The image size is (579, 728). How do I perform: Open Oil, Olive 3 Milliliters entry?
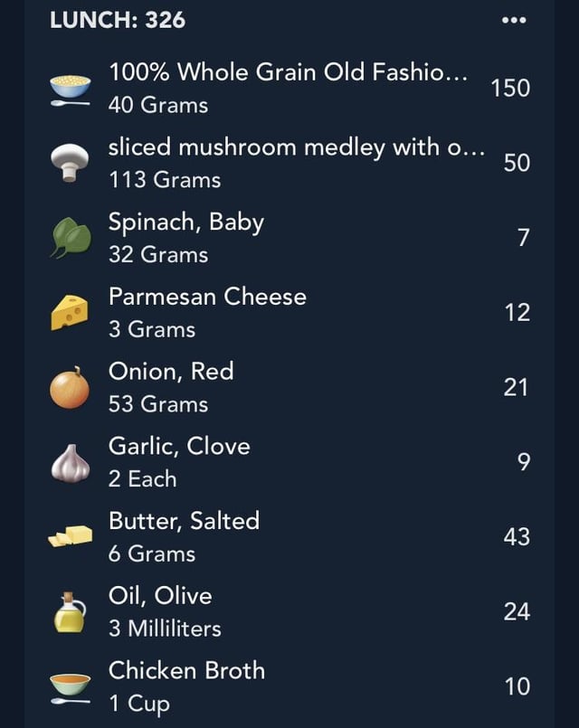[289, 611]
